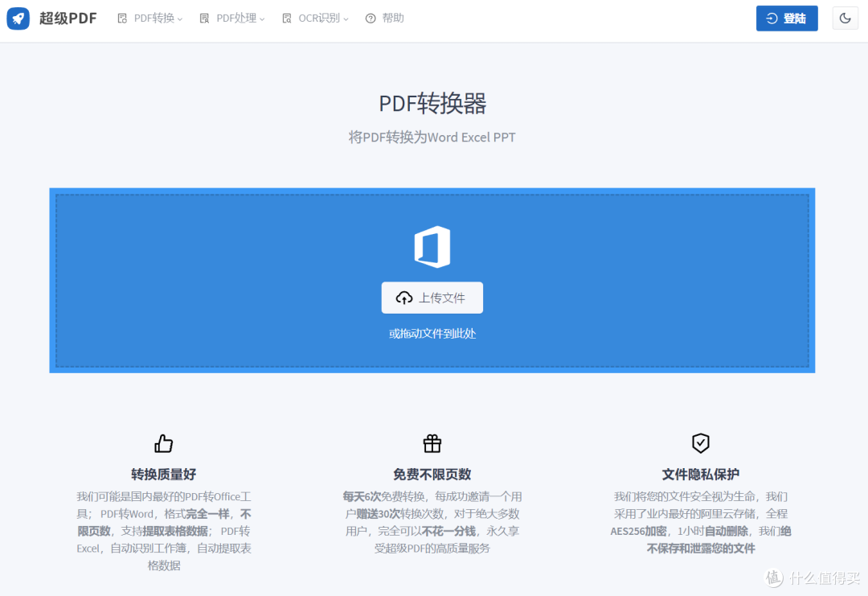Image resolution: width=868 pixels, height=596 pixels.
Task: Click the shield checkmark icon above 文件隐私保护
Action: pyautogui.click(x=701, y=443)
